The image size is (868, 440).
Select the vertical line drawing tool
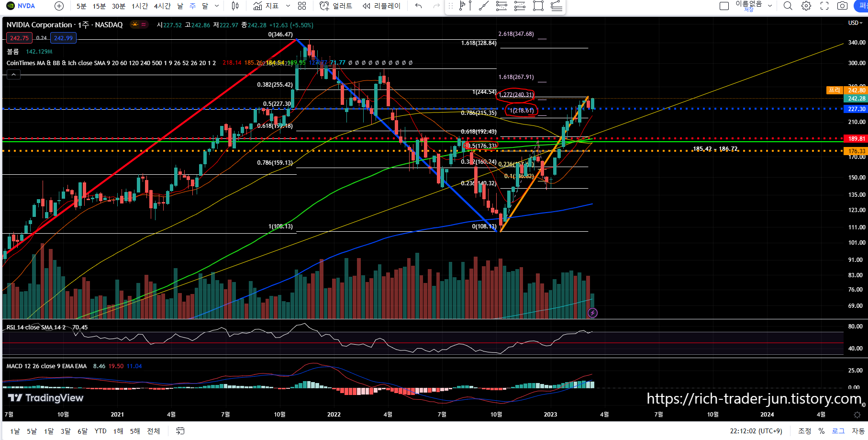[x=471, y=6]
